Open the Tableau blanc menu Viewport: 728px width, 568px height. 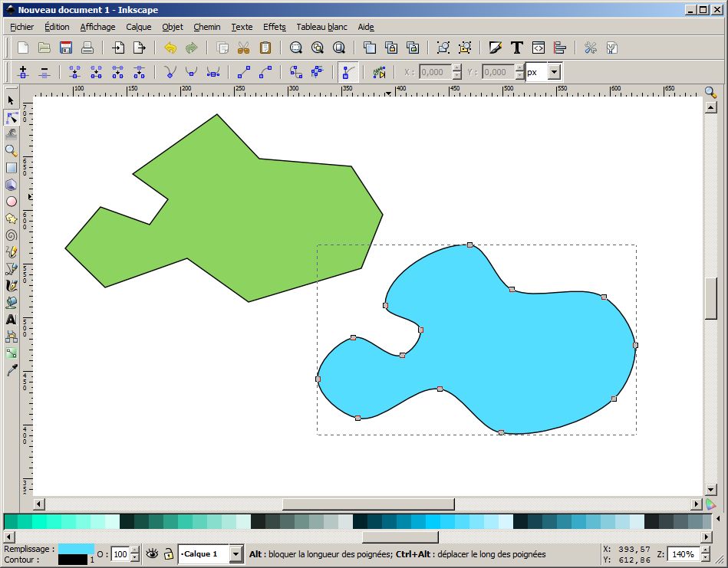[x=321, y=27]
